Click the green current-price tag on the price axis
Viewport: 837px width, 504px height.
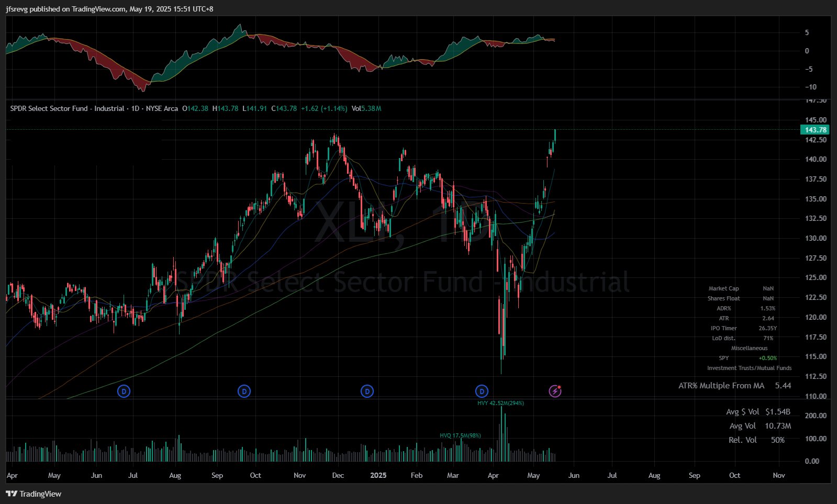pos(815,130)
